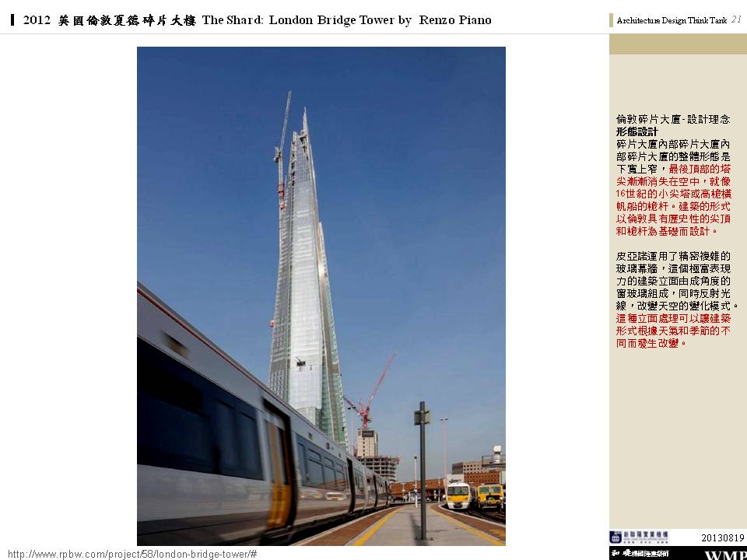Click the olive color band atop sidebar
Screen dimensions: 747x560
[678, 44]
